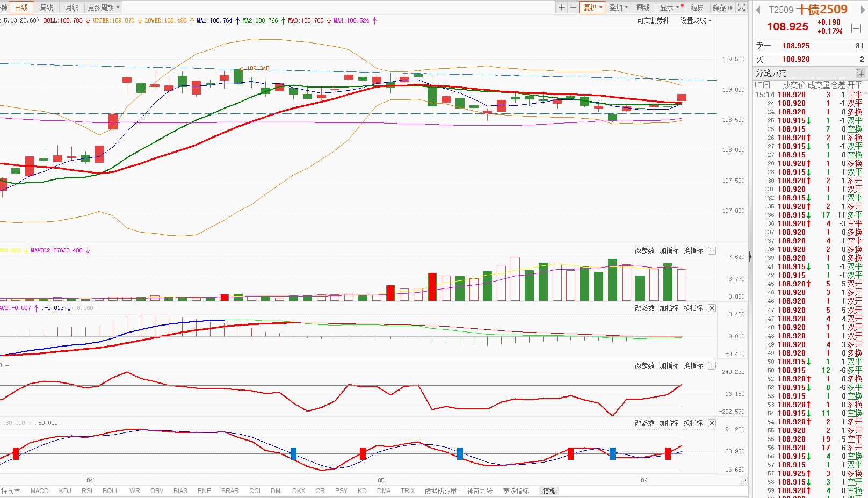Select ENE indicator tab
This screenshot has width=868, height=498.
click(204, 491)
